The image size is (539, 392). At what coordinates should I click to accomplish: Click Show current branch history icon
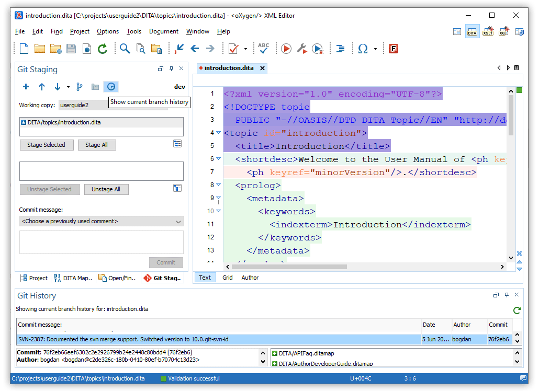(111, 86)
